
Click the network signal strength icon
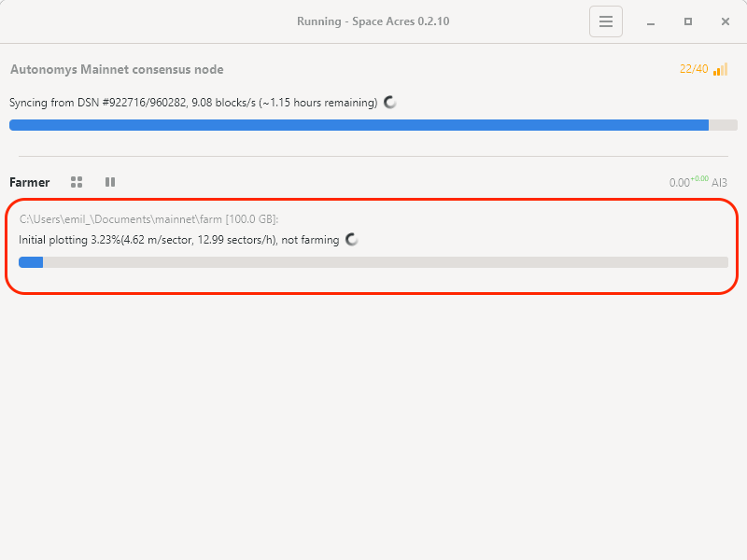(x=720, y=69)
